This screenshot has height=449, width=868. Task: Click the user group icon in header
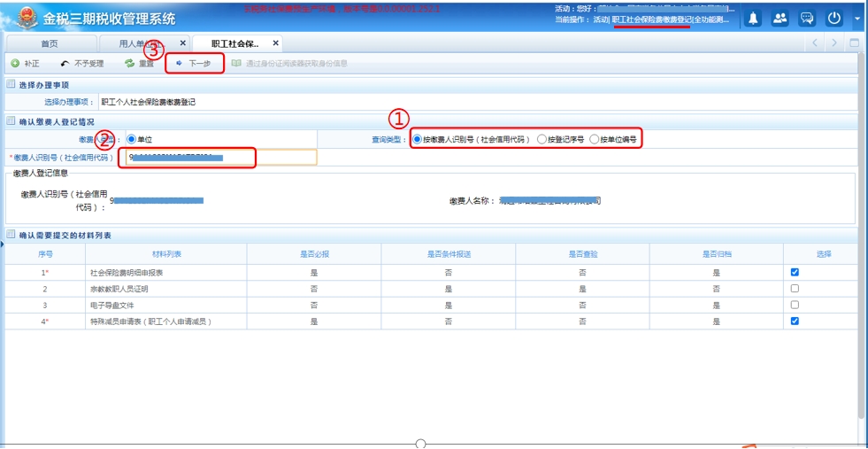pyautogui.click(x=780, y=19)
